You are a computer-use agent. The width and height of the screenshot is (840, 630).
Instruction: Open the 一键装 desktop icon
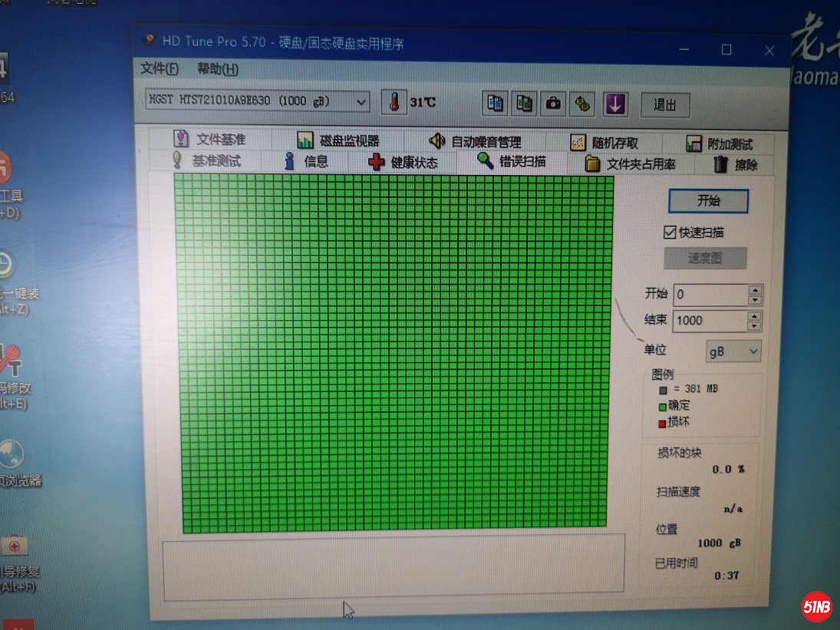(x=16, y=283)
